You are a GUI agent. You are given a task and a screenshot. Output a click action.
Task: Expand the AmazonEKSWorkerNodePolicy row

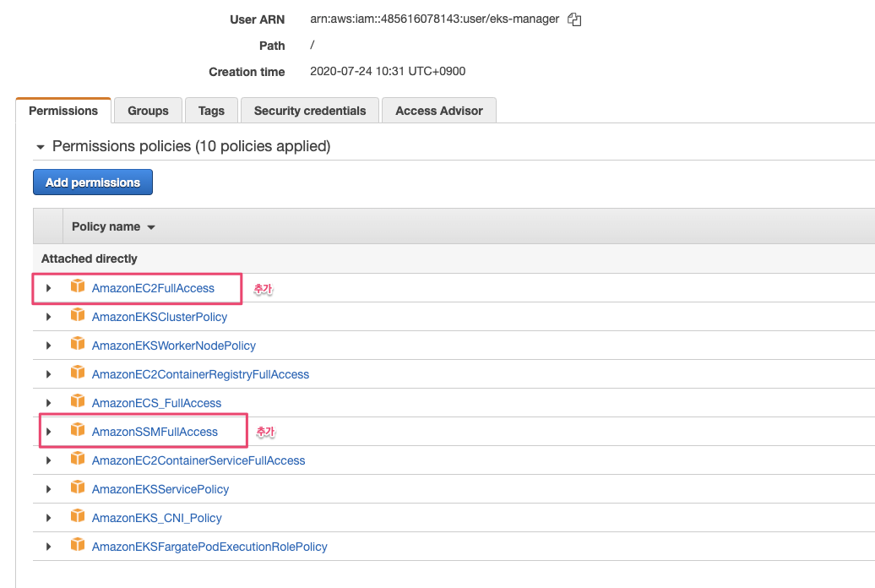tap(48, 346)
